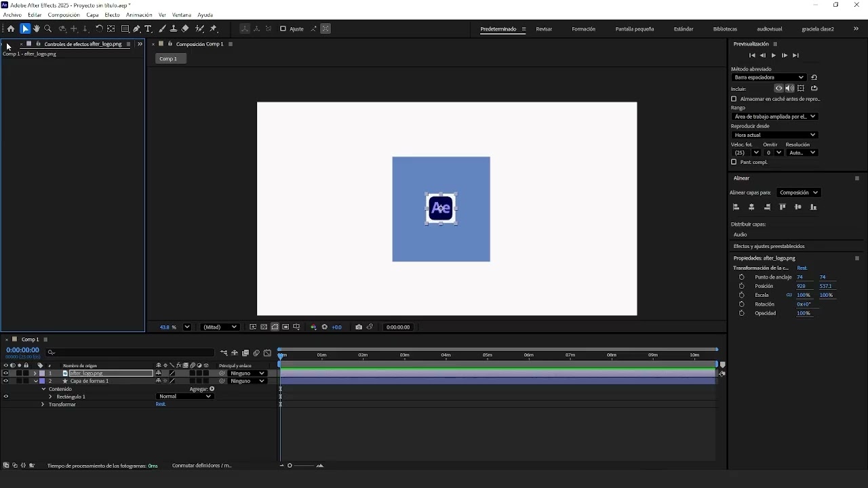
Task: Hide the Capa de formas 1 layer
Action: coord(6,381)
